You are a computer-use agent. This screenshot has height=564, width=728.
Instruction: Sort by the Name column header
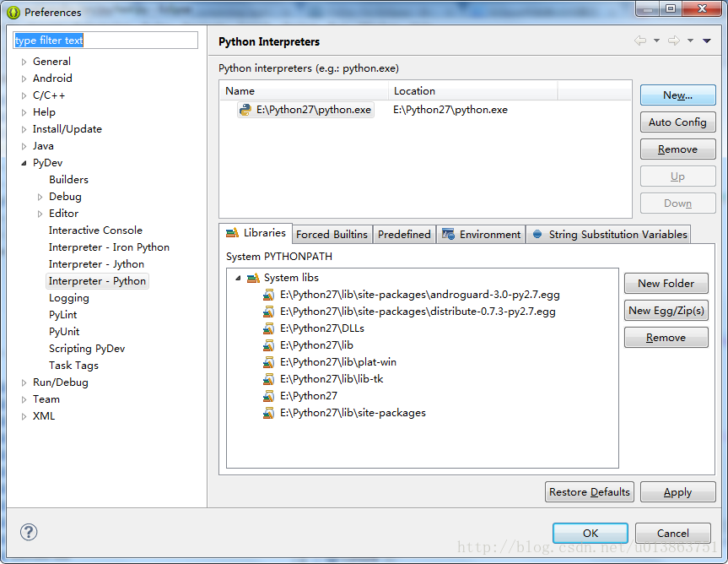coord(305,91)
